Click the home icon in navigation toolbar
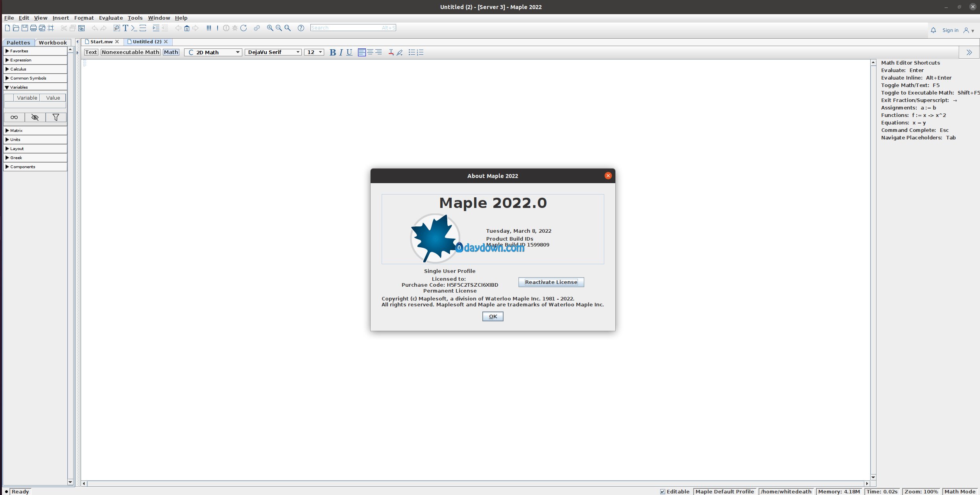 point(187,28)
